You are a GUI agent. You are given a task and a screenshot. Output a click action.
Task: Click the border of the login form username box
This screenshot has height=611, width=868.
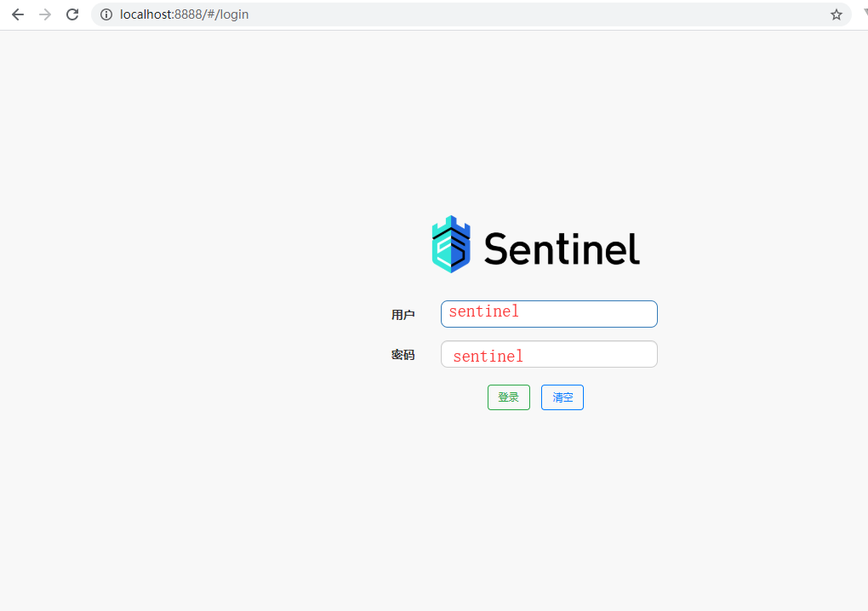(x=549, y=302)
